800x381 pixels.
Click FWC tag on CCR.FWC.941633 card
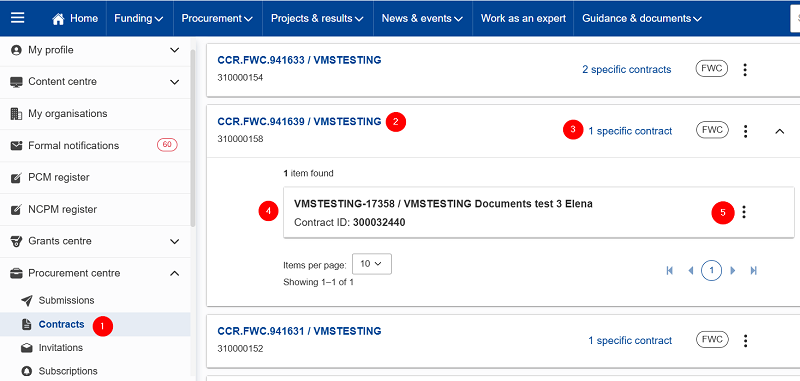[x=712, y=69]
